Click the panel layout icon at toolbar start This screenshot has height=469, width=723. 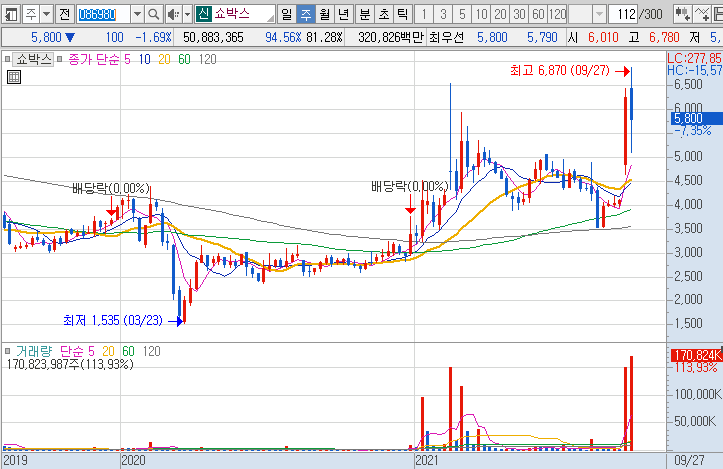[x=10, y=14]
